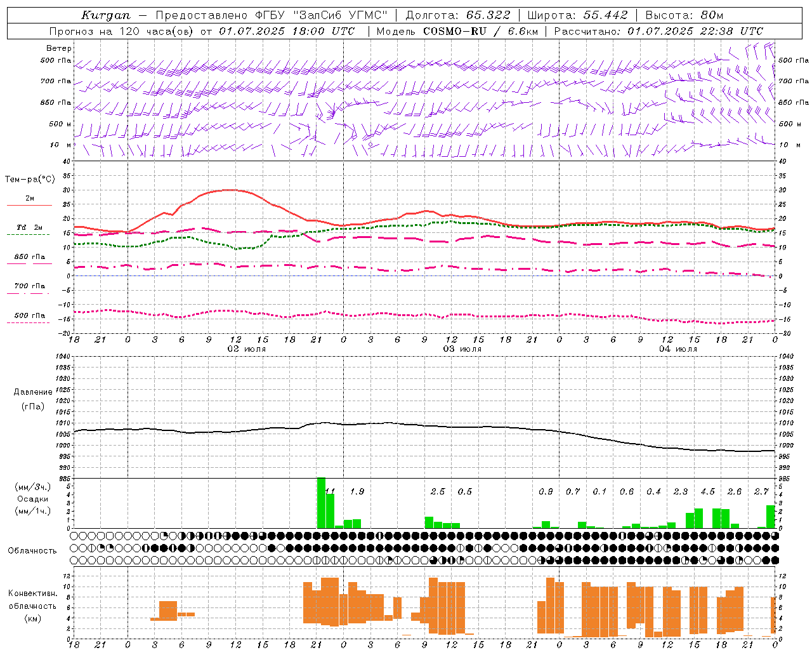Screen dimensions: 812x650
Task: Click the peak of the red 2м temperature curve
Action: [230, 190]
